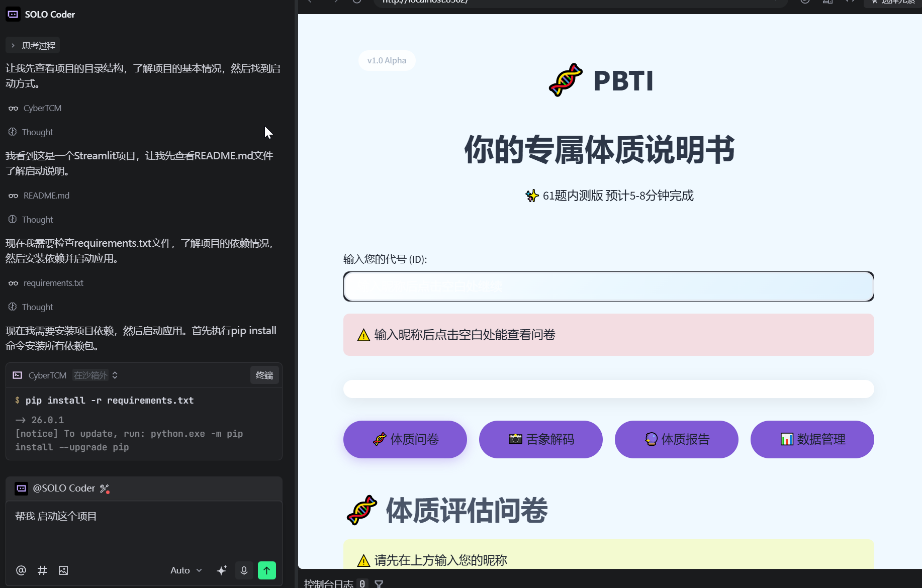Switch to the 舌象解码 tab
This screenshot has width=922, height=588.
click(540, 439)
